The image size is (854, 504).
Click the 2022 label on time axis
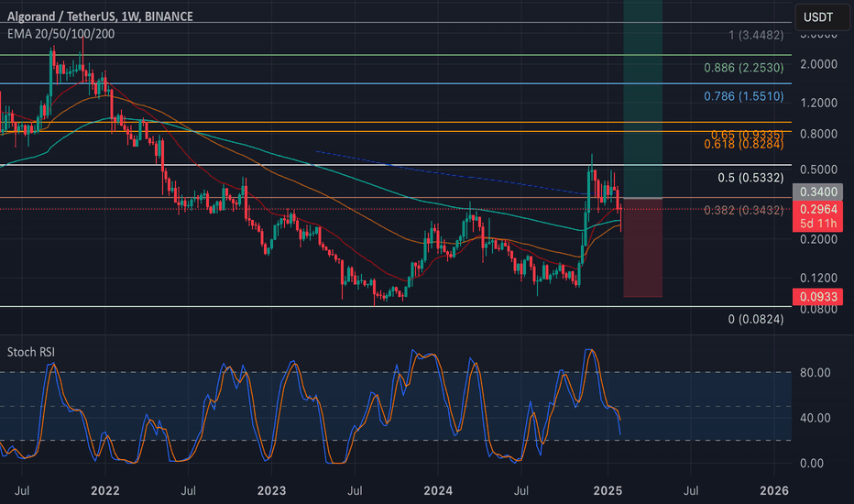point(105,490)
